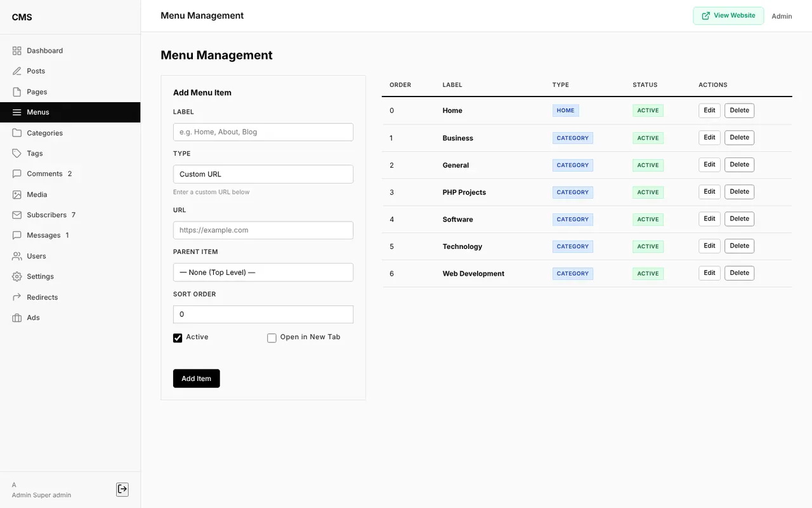
Task: Uncheck the Active checkbox
Action: pos(178,338)
